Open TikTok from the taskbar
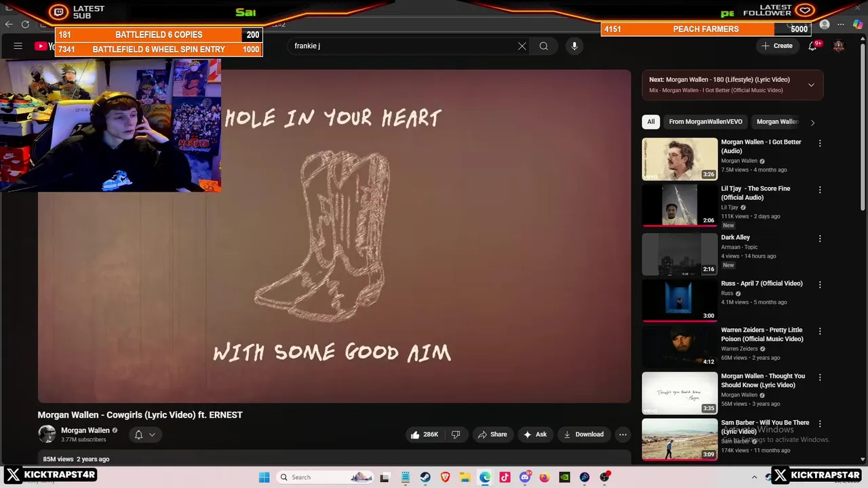This screenshot has width=868, height=488. coord(505,477)
